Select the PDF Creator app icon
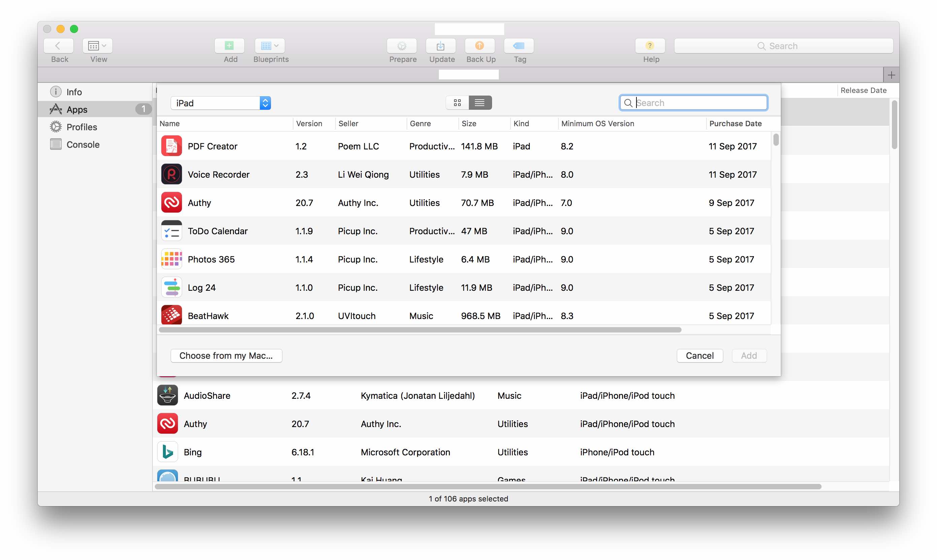Viewport: 937px width, 560px height. click(x=171, y=146)
